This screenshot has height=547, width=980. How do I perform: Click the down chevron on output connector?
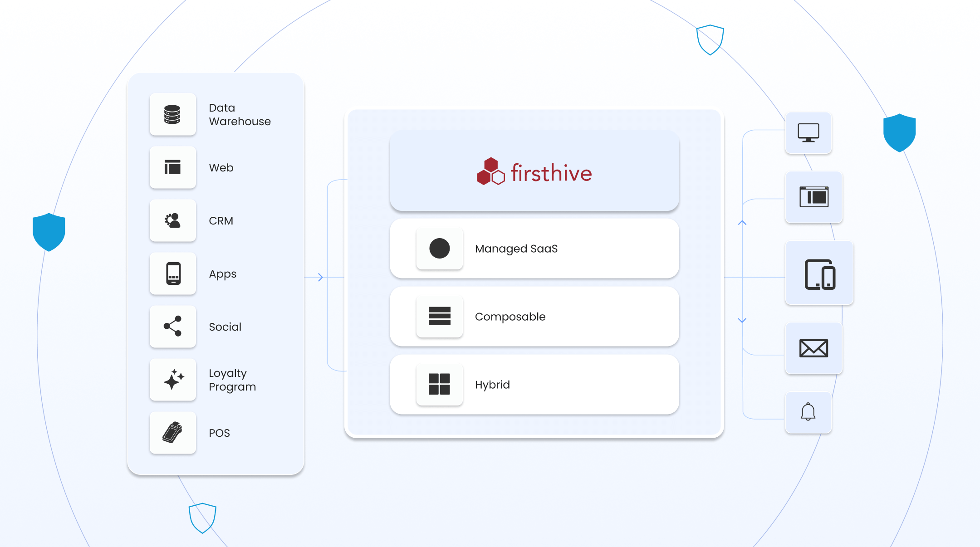742,320
